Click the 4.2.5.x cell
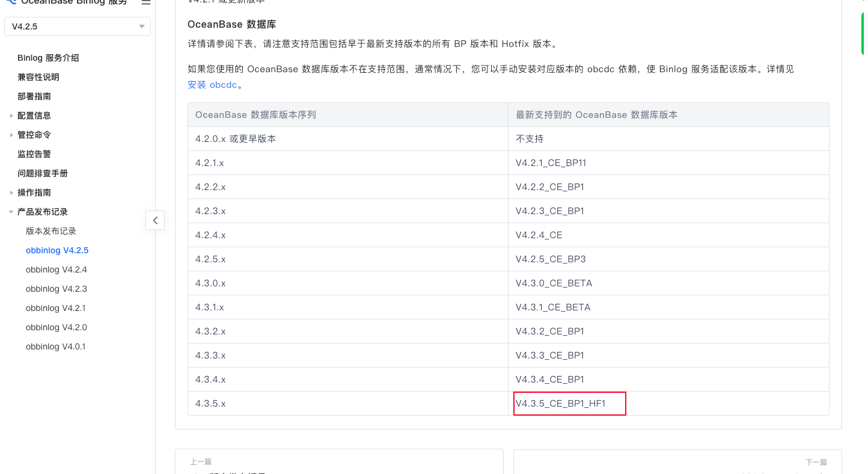Screen dimensions: 868x474 (x=348, y=259)
